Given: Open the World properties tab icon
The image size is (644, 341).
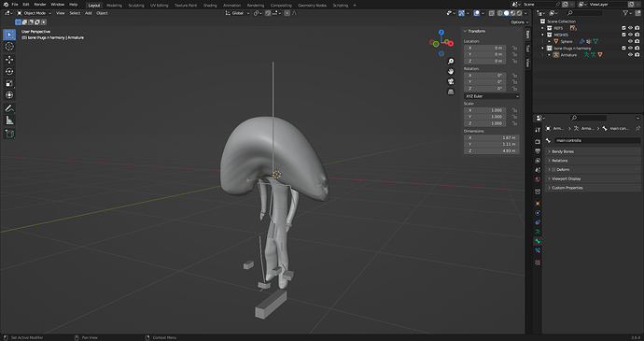Looking at the screenshot, I should point(538,179).
